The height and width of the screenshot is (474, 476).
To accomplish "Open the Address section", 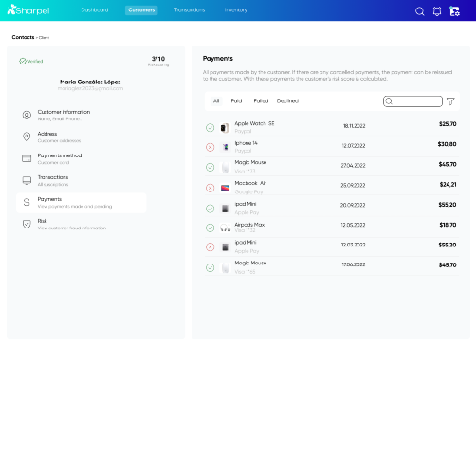I will point(82,137).
